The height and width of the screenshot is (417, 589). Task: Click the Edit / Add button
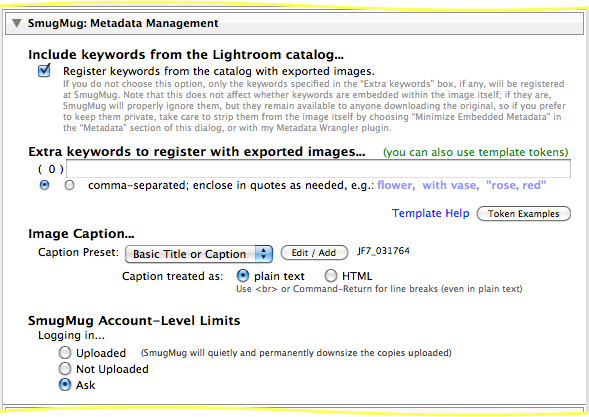click(314, 253)
